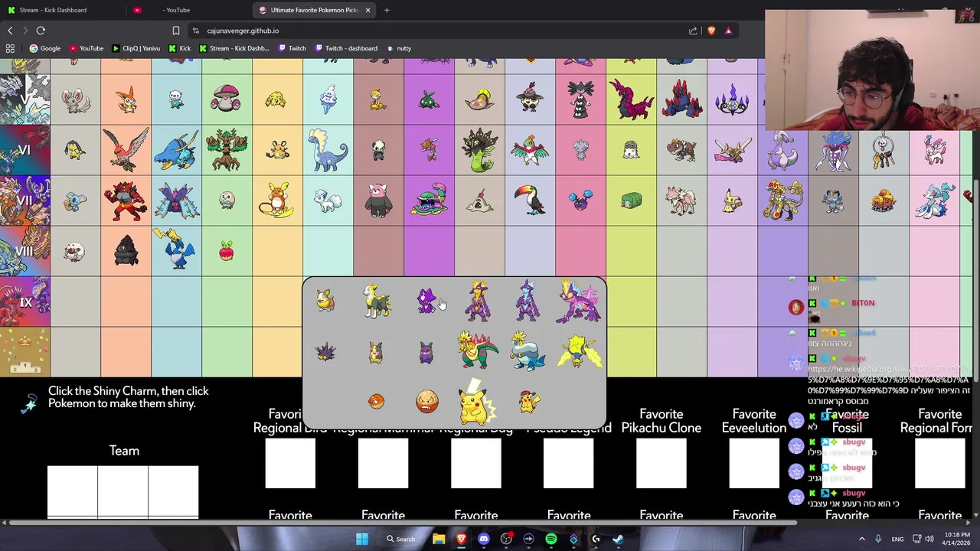Open the Windows Start menu
Screen dimensions: 980x551
pos(362,539)
